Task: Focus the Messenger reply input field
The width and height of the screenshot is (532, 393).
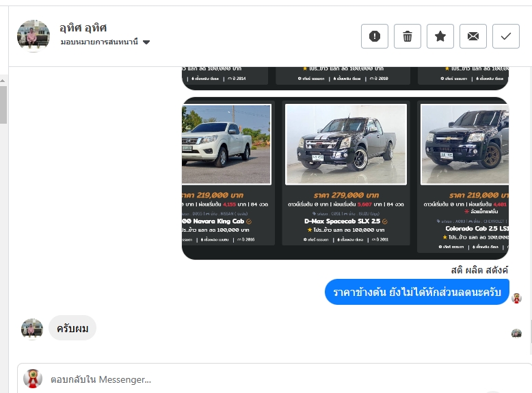Action: pyautogui.click(x=274, y=379)
